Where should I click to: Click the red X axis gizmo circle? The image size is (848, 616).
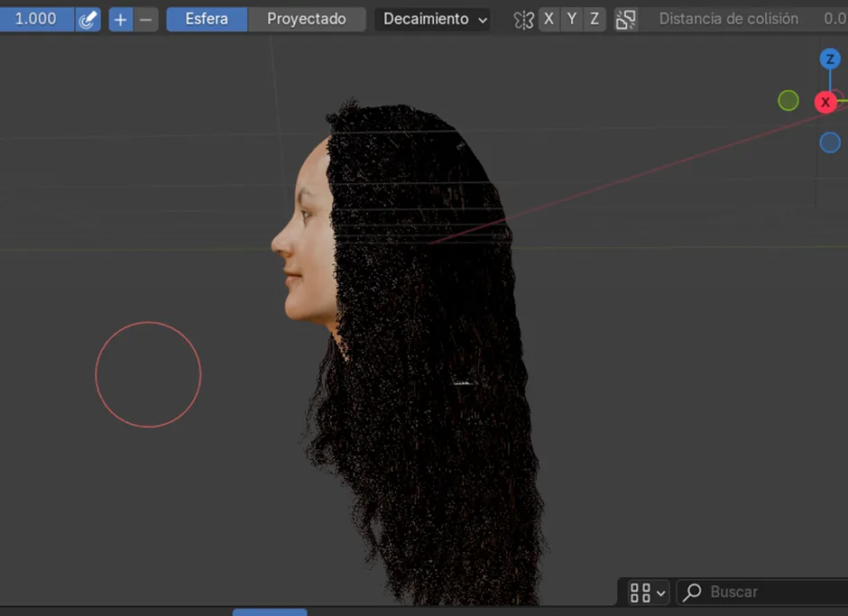825,102
